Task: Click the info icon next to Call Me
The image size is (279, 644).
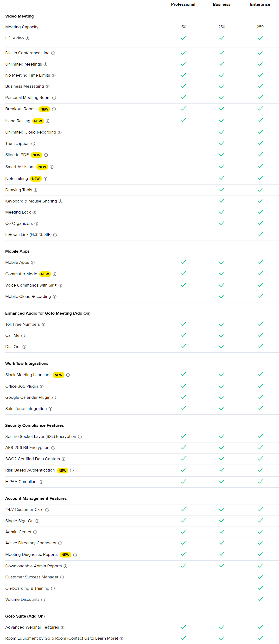Action: pos(23,336)
